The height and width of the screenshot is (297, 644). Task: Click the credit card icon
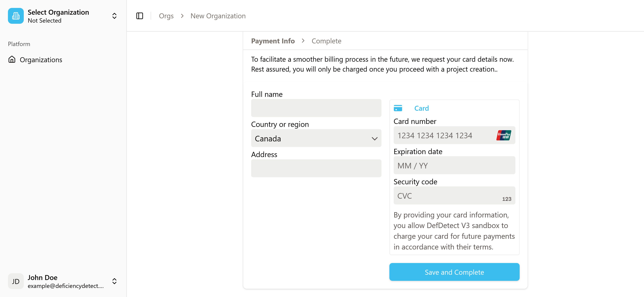398,108
